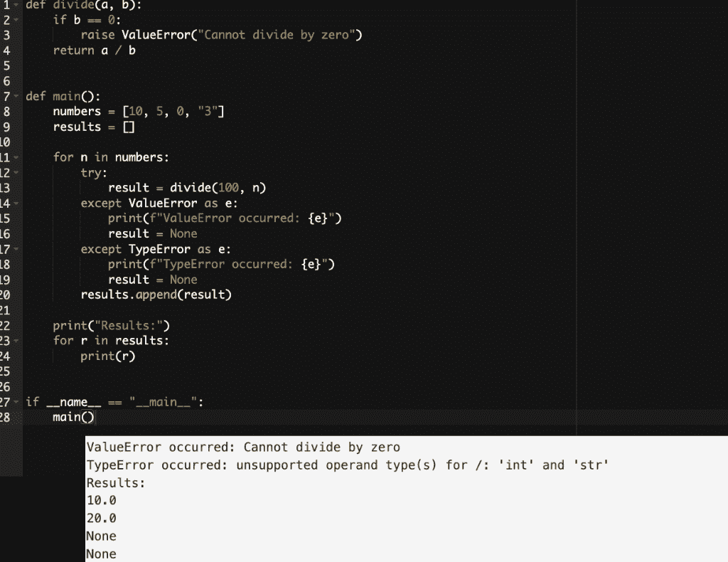
Task: Collapse the 'if b == 0' block
Action: coord(16,20)
